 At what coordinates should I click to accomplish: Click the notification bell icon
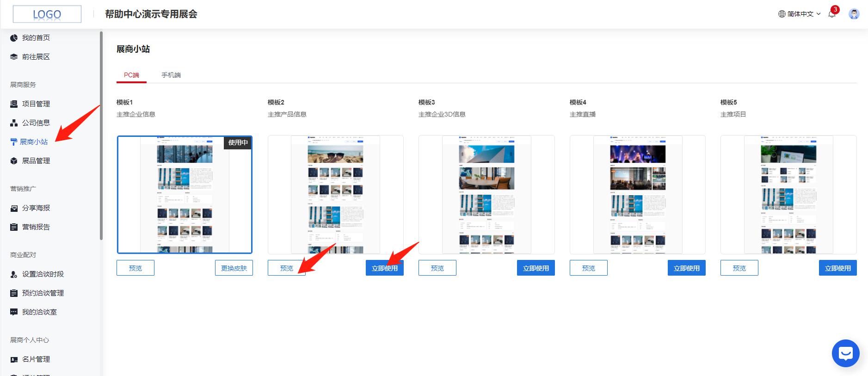click(831, 14)
